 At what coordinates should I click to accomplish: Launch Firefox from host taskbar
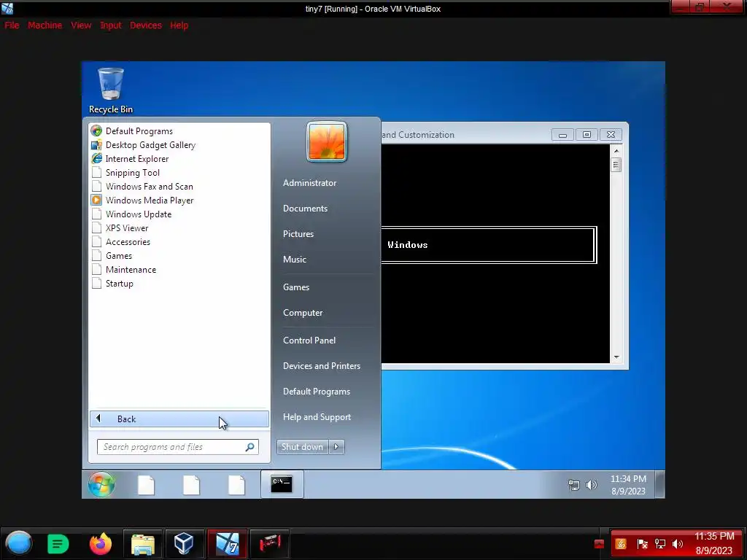[101, 544]
